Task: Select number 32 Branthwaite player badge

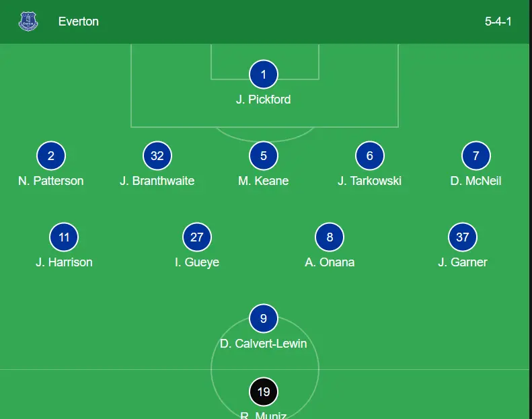Action: tap(157, 156)
